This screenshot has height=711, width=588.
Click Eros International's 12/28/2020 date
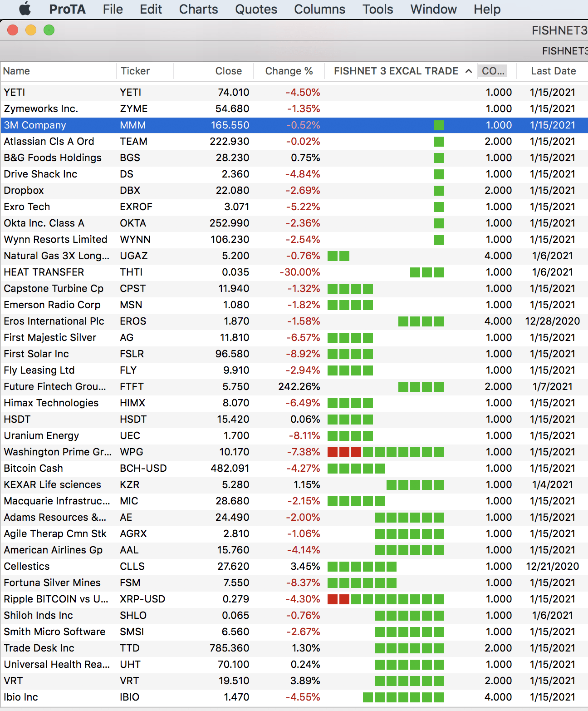coord(552,321)
